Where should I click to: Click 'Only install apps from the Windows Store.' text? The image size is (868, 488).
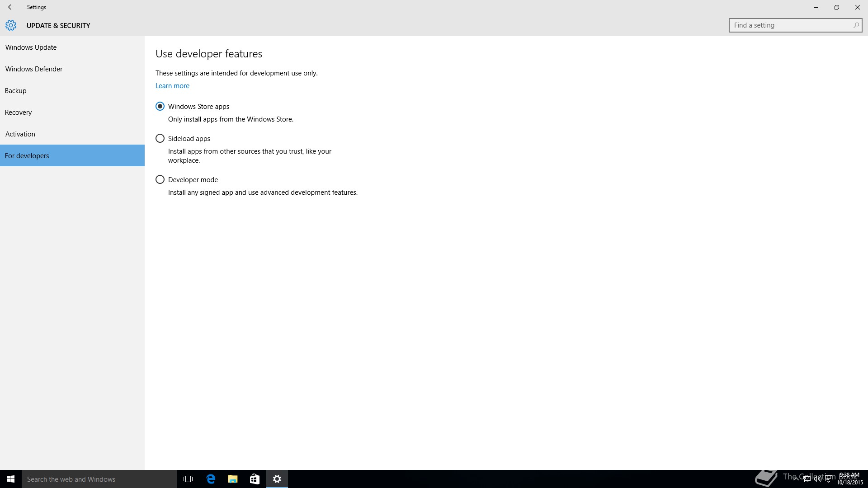click(x=231, y=119)
